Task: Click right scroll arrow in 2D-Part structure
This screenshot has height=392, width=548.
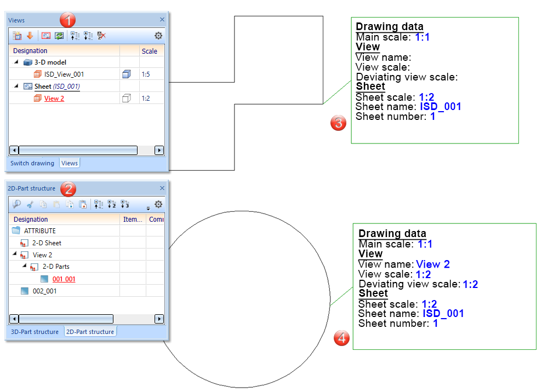Action: tap(159, 319)
